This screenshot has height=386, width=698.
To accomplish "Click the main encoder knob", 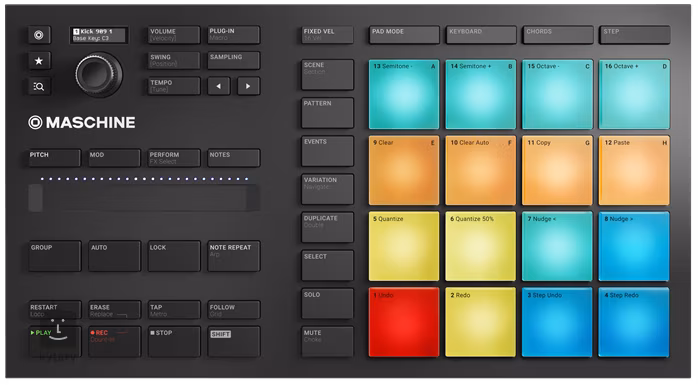I will [x=98, y=74].
